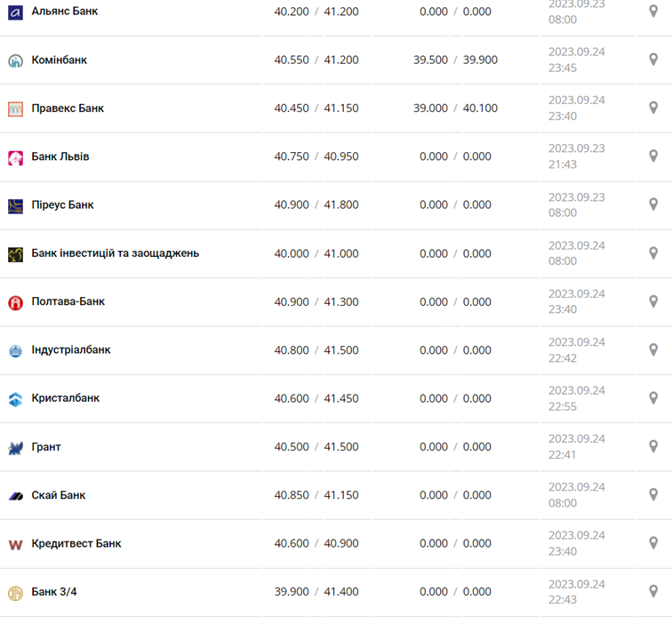Open the Банк інвестицій та заощаджень link

(115, 253)
